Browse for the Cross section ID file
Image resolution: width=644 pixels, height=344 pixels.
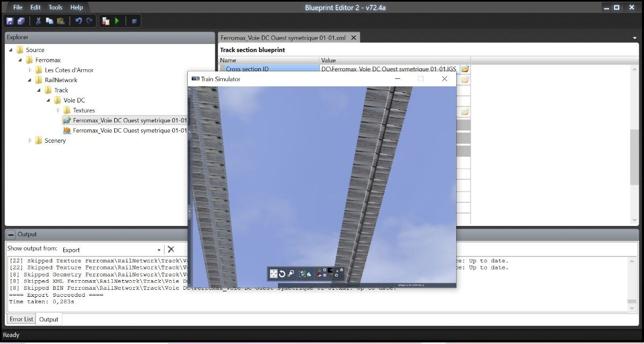465,69
